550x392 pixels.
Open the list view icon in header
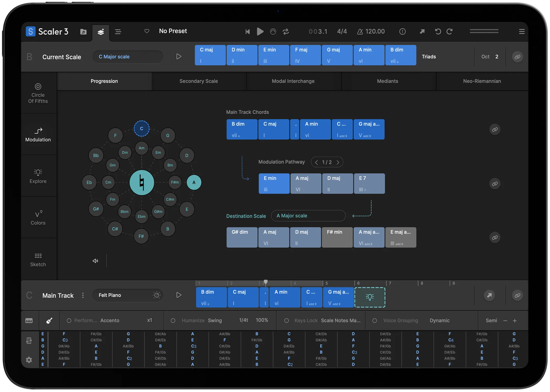point(118,32)
